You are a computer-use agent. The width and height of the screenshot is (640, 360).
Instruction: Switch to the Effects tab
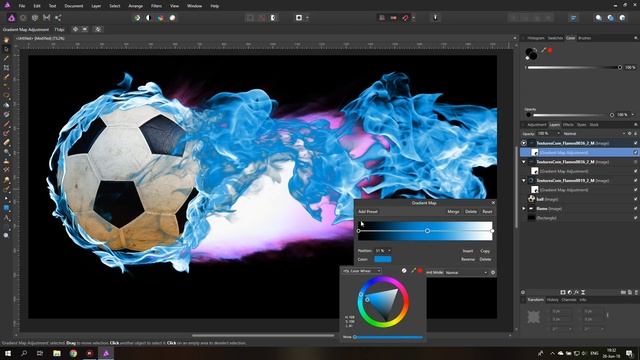pyautogui.click(x=568, y=124)
